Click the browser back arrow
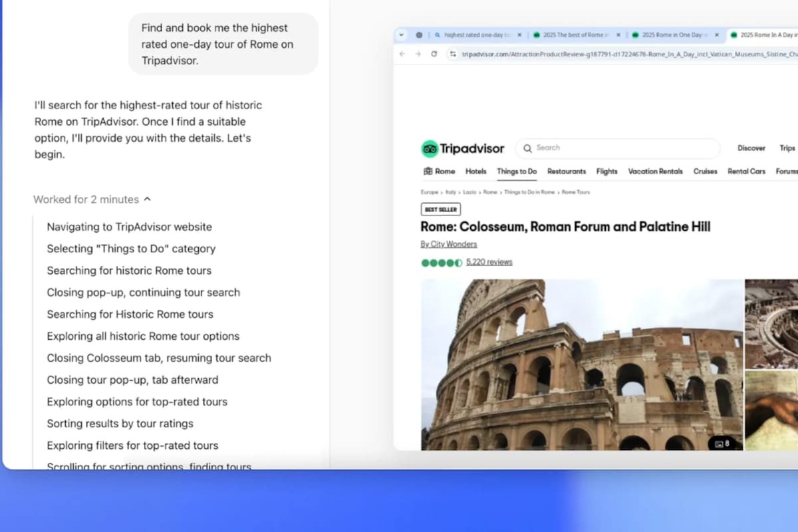This screenshot has height=532, width=798. (x=402, y=54)
